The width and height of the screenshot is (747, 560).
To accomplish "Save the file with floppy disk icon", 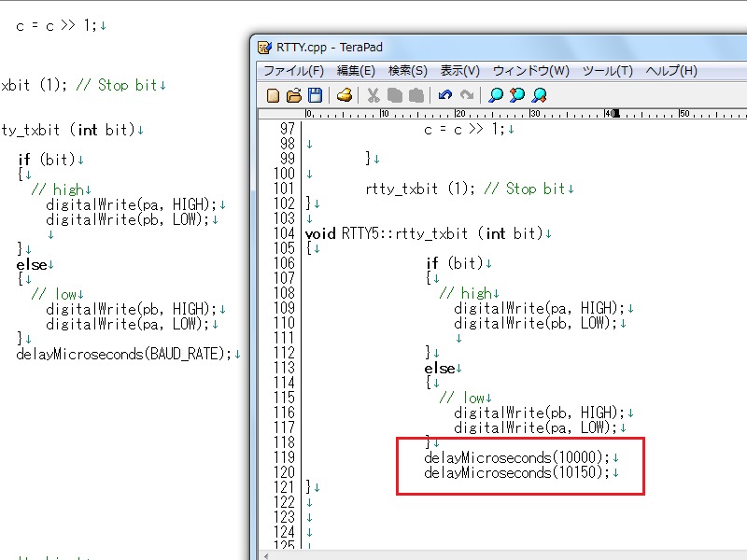I will pos(315,95).
